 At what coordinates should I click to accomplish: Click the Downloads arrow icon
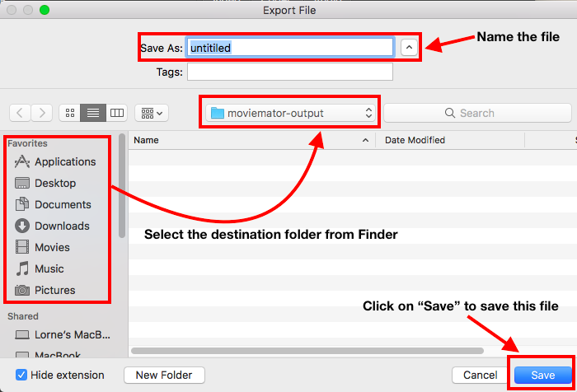click(22, 226)
